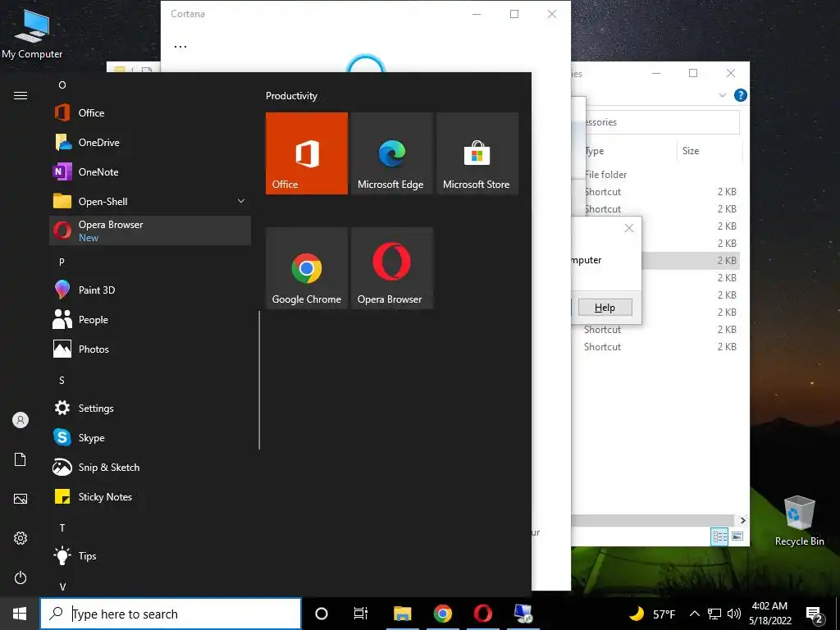This screenshot has width=840, height=630.
Task: Open the computer properties taskbar icon
Action: click(x=523, y=614)
